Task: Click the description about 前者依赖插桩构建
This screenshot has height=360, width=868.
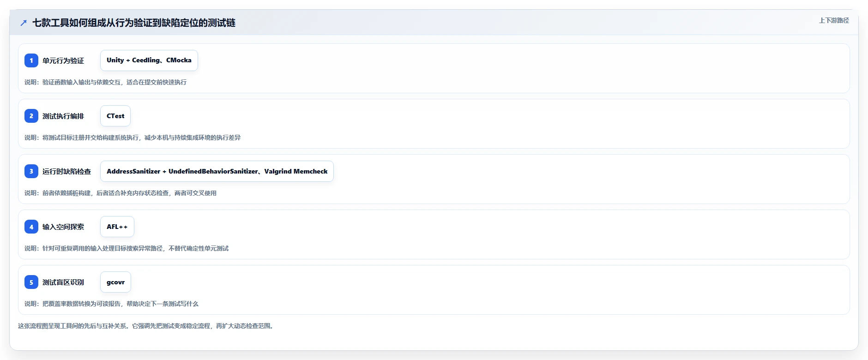Action: (x=121, y=193)
